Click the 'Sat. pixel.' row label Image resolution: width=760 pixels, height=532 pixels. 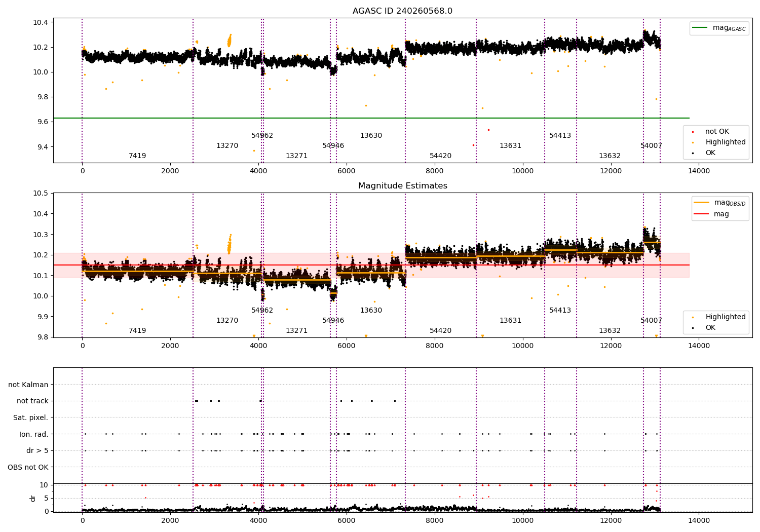click(31, 417)
